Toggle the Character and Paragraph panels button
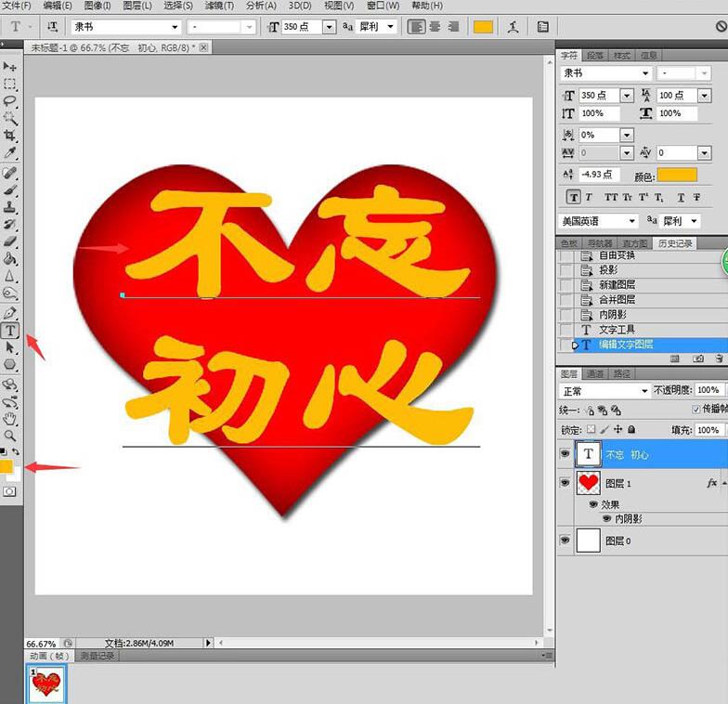 tap(542, 27)
